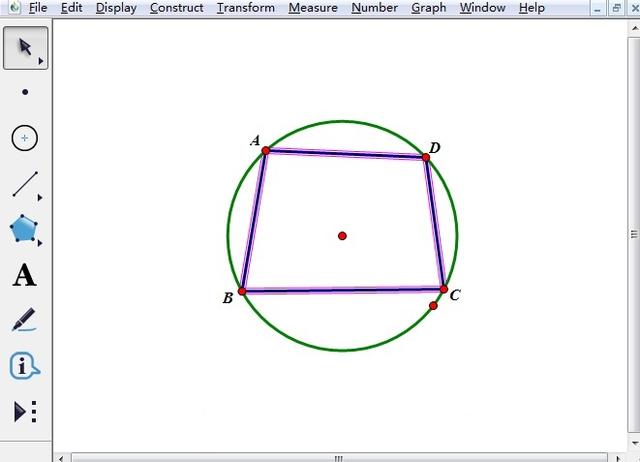Activate the Polygon tool
This screenshot has width=640, height=462.
(24, 228)
